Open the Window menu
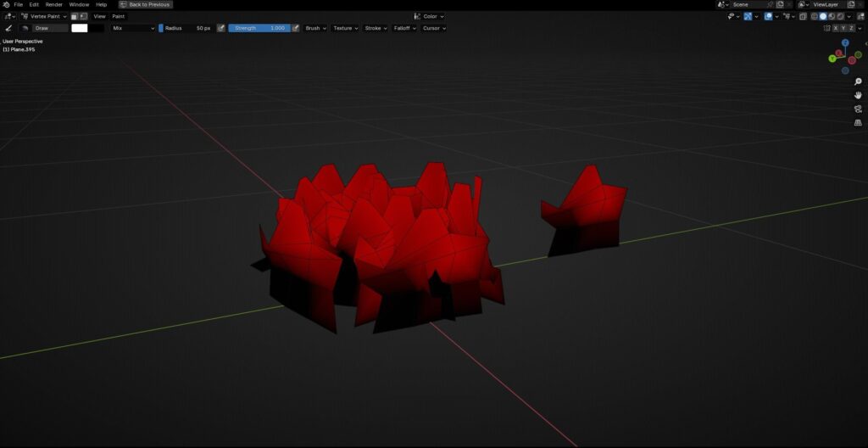The width and height of the screenshot is (868, 448). point(79,4)
